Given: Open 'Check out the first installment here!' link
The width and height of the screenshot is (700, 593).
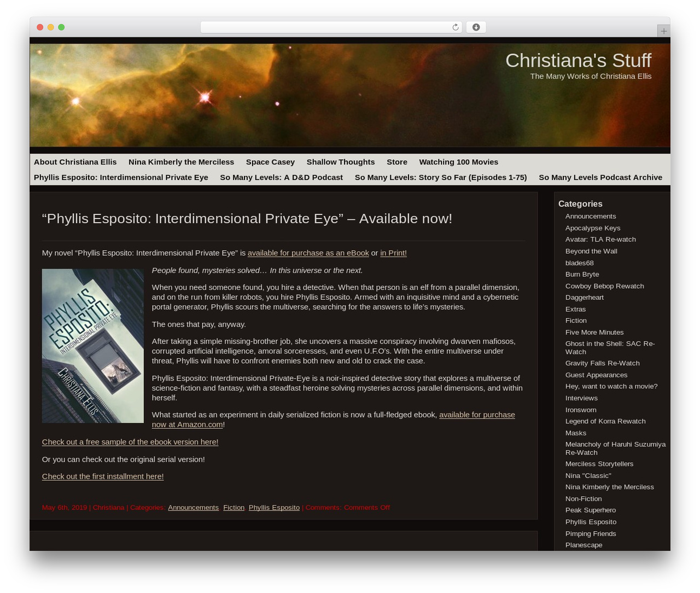Looking at the screenshot, I should click(x=103, y=476).
